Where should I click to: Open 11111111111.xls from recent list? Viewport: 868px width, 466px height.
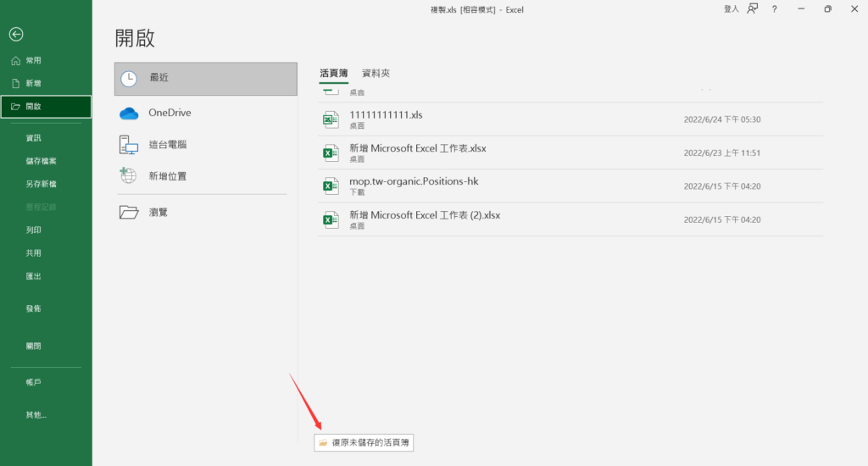coord(386,114)
